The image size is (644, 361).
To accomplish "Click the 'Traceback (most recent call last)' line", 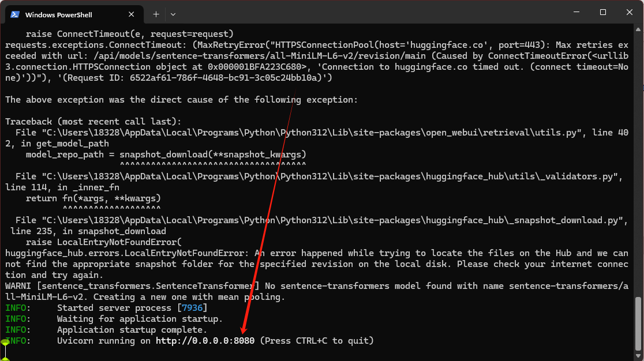I will [93, 122].
